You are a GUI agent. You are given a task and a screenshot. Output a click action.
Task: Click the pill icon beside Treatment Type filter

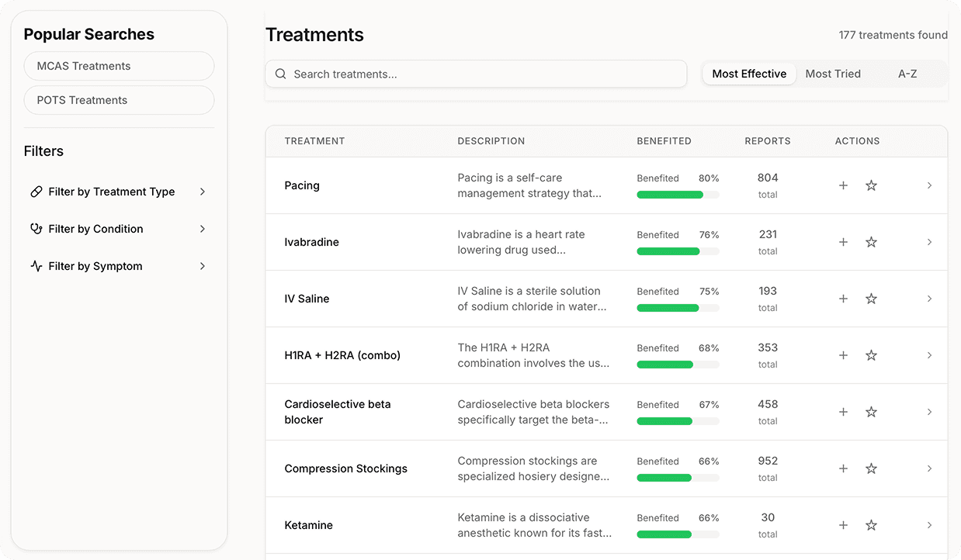(36, 192)
